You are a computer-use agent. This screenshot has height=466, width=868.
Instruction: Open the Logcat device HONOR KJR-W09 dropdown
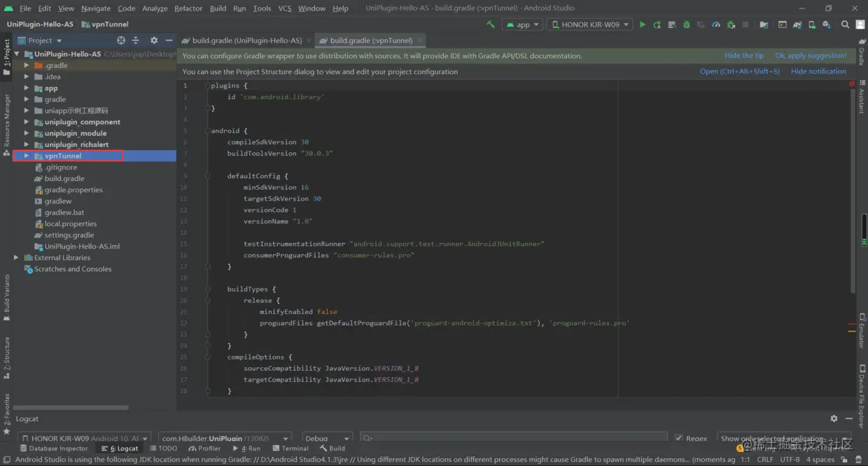(84, 438)
